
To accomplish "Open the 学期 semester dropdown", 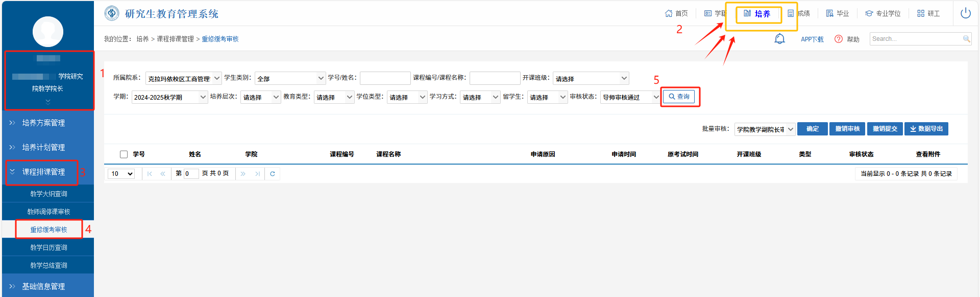I will (170, 97).
